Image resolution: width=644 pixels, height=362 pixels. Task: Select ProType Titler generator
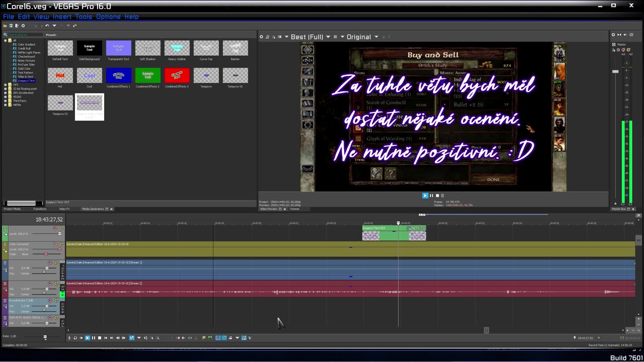tap(26, 65)
